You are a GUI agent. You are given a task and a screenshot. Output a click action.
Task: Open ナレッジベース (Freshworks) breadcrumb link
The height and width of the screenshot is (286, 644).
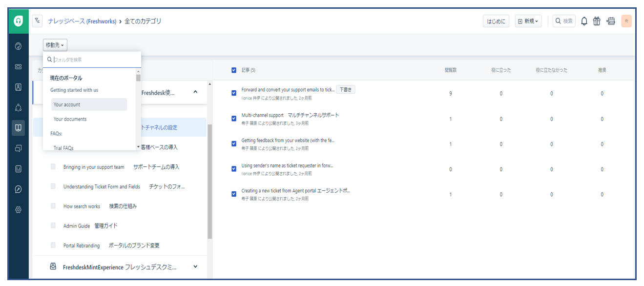tap(82, 21)
